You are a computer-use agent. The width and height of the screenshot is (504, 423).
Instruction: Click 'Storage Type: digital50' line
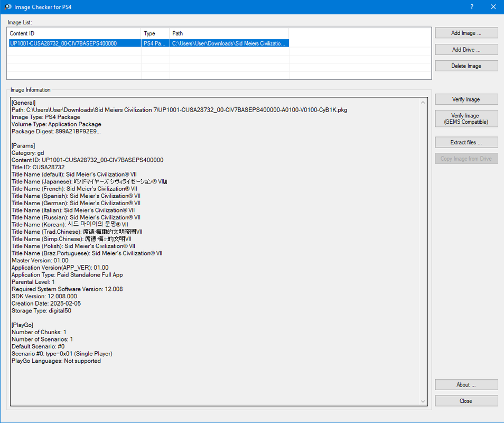[x=41, y=311]
